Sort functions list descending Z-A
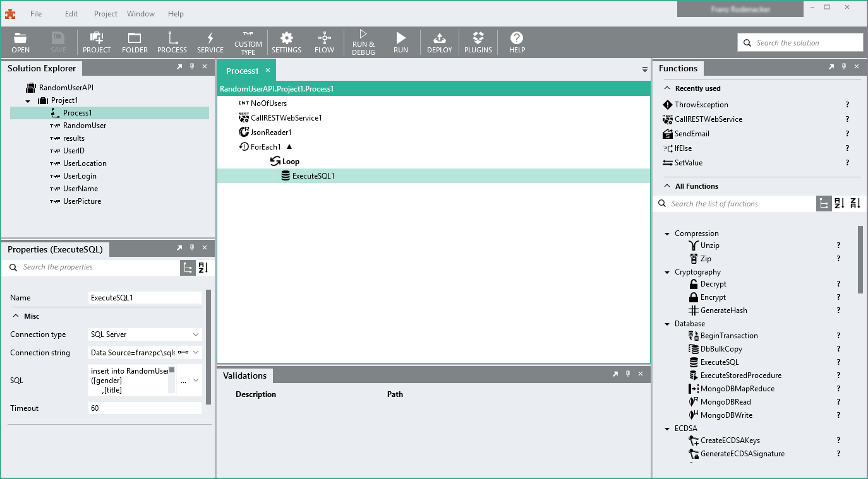The image size is (868, 479). coord(855,203)
